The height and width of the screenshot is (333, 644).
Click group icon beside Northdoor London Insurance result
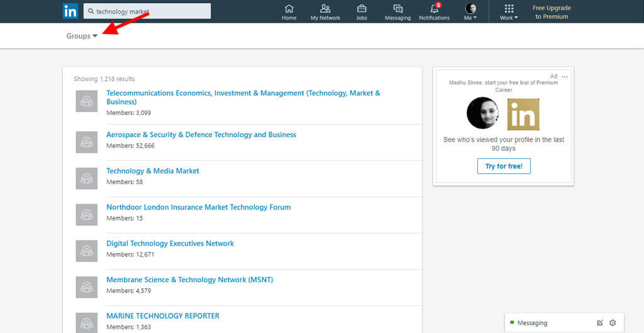tap(87, 214)
